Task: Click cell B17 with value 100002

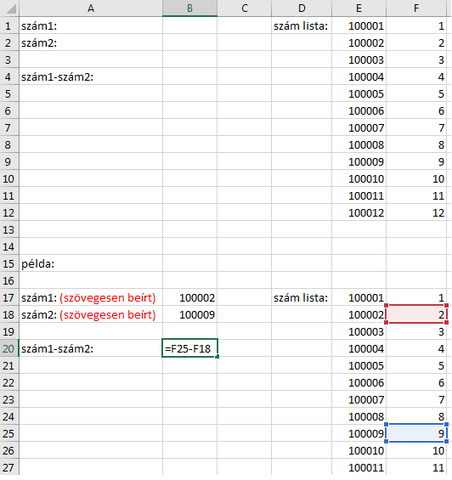Action: [x=190, y=298]
